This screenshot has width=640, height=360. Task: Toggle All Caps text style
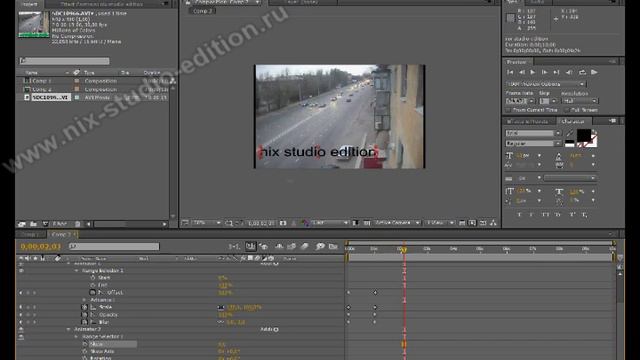pyautogui.click(x=546, y=215)
